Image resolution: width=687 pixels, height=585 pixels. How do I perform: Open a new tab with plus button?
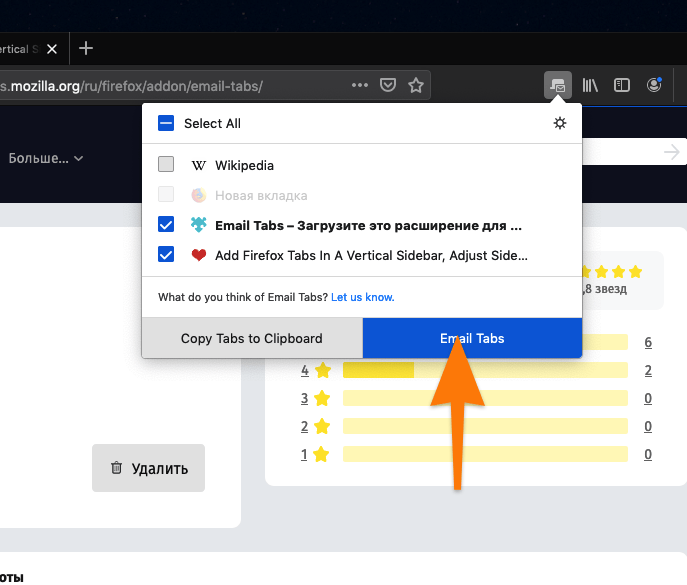(86, 48)
